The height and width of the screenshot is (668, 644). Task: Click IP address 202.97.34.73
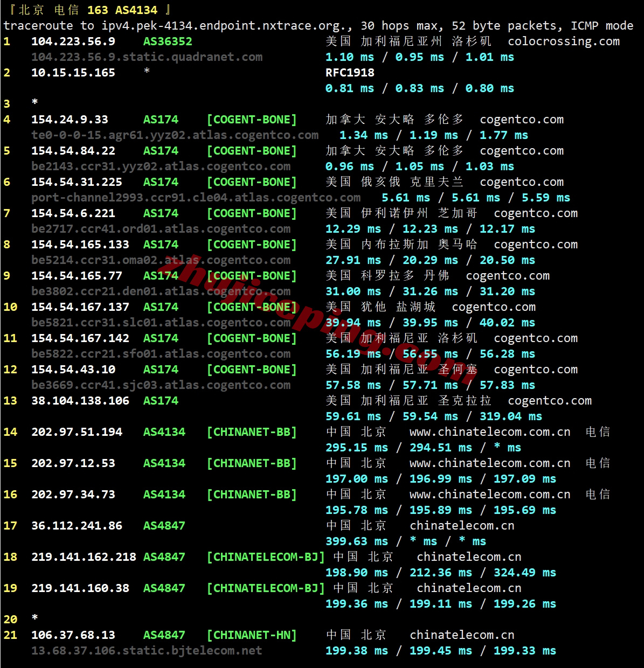(x=73, y=495)
